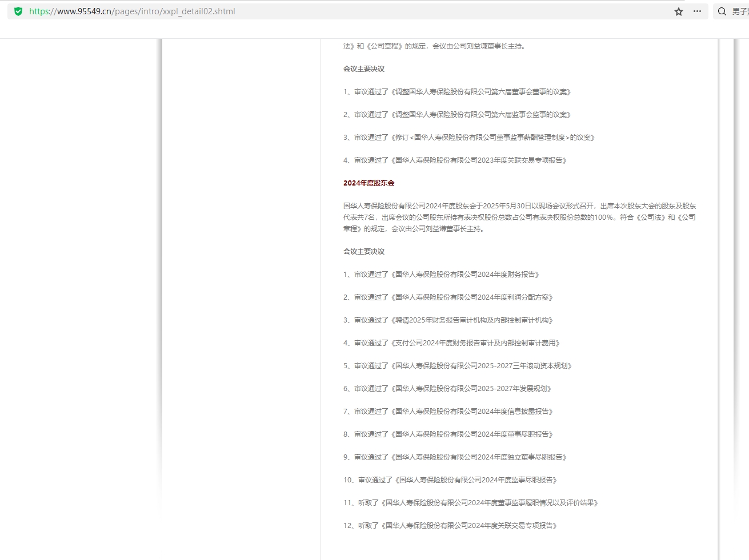Click item 修订董事监事薪酬管理制度的议案
Screen dimensions: 749x560
tap(469, 138)
